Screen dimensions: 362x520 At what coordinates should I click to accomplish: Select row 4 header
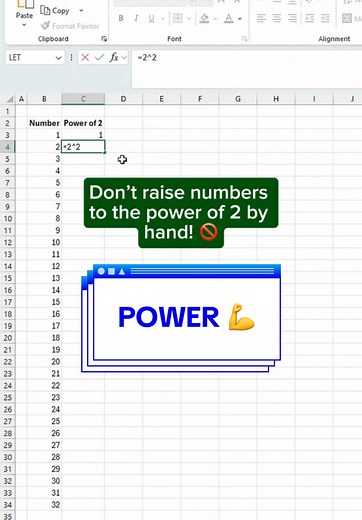tap(8, 147)
